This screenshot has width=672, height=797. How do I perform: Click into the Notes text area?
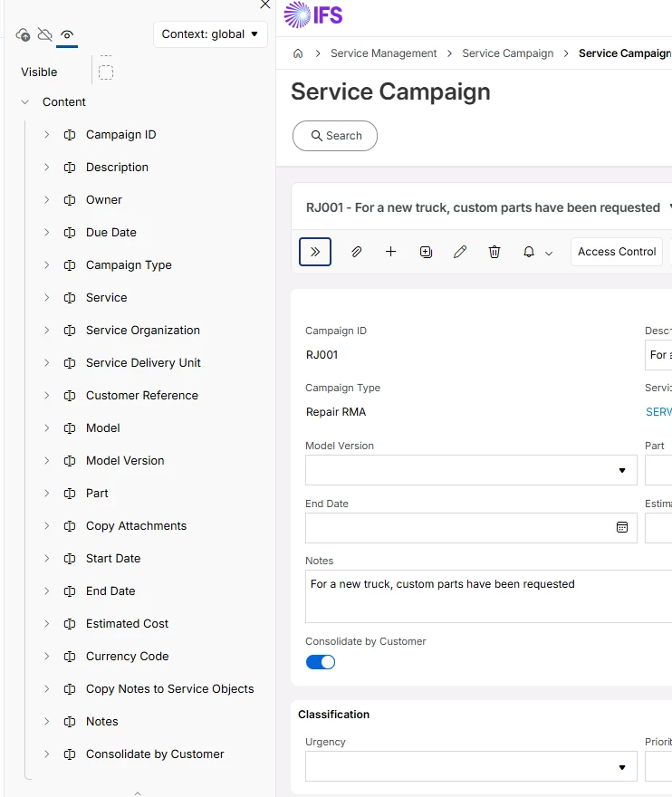[488, 596]
